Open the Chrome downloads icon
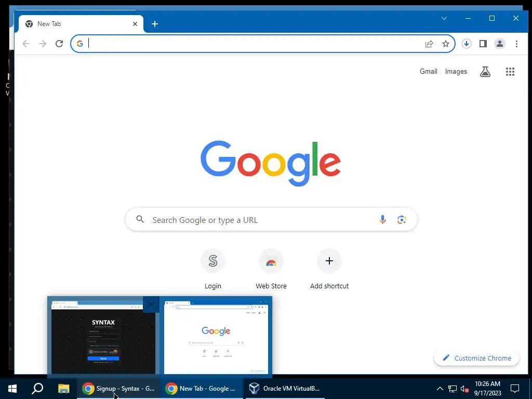 click(467, 44)
